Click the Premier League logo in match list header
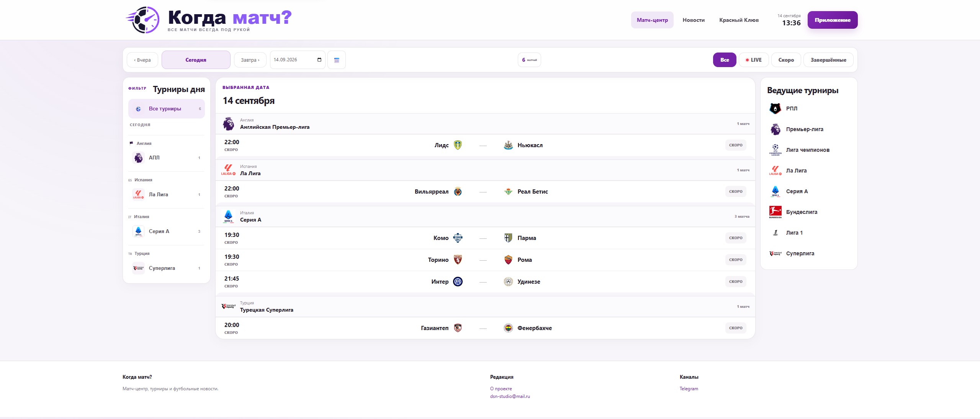This screenshot has height=419, width=980. click(228, 123)
